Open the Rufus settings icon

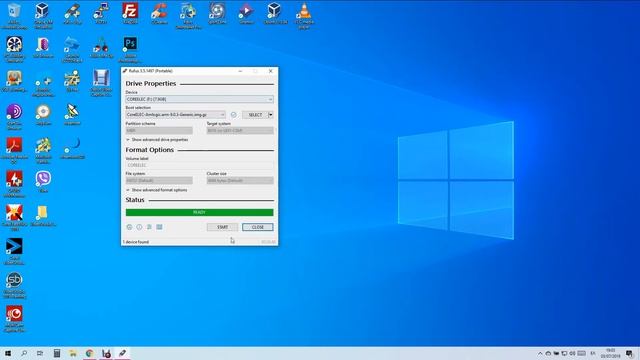(149, 227)
